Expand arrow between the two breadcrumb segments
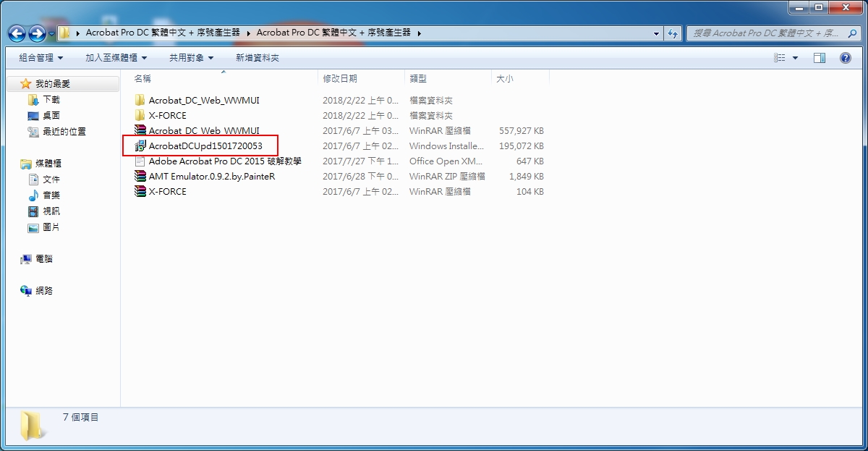Viewport: 868px width, 451px height. [249, 33]
